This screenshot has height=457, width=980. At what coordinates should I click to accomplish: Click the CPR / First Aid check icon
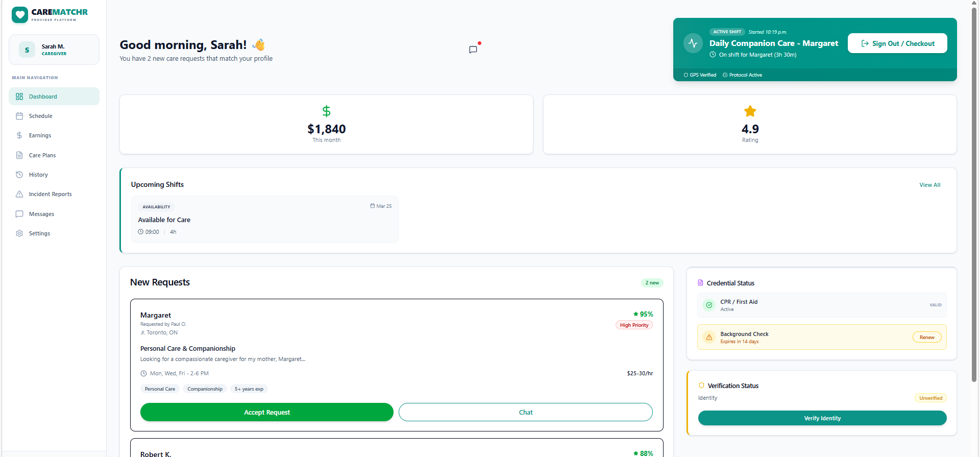pos(709,305)
